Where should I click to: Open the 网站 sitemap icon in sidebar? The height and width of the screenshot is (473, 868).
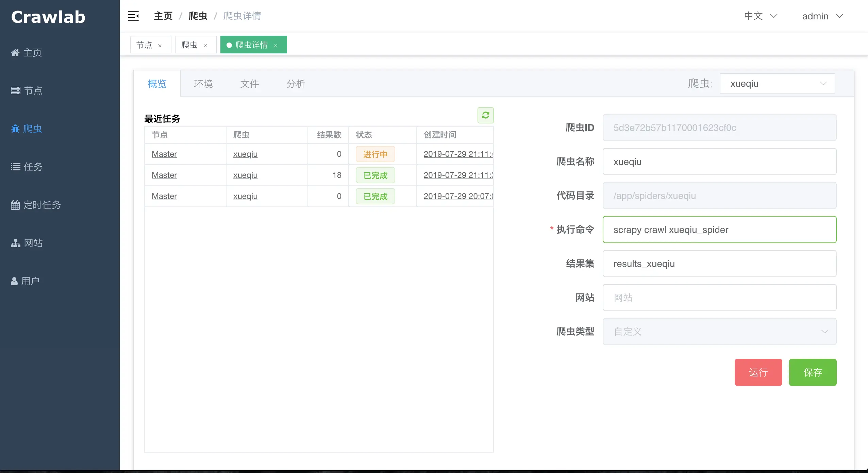[15, 243]
